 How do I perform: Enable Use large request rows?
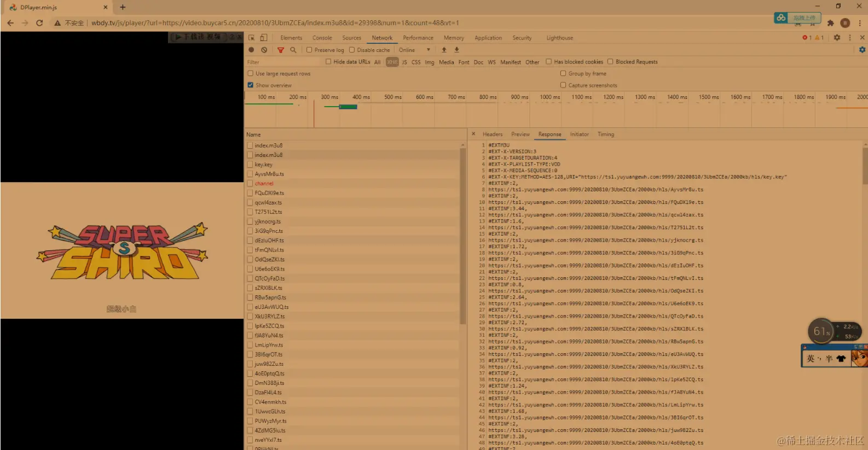pos(251,73)
